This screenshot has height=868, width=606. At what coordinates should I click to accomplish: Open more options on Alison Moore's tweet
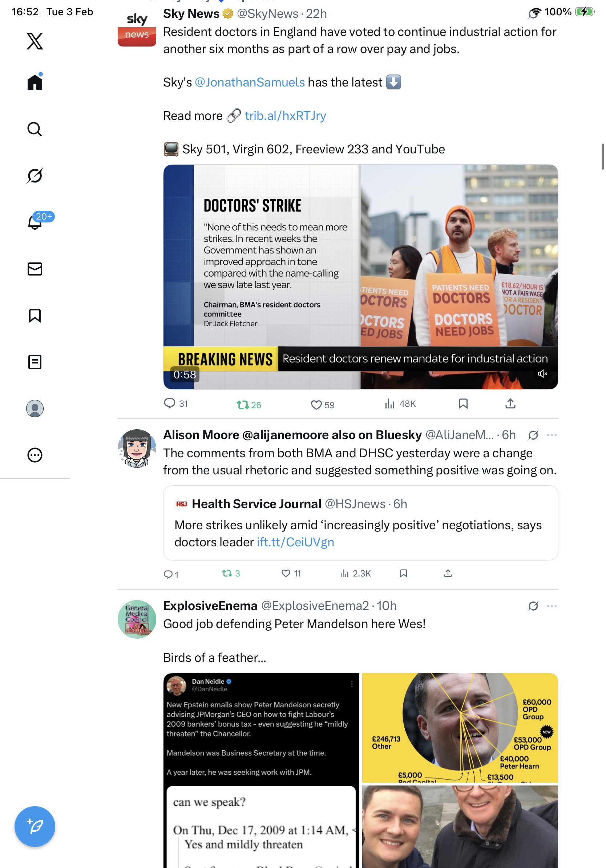click(x=552, y=435)
